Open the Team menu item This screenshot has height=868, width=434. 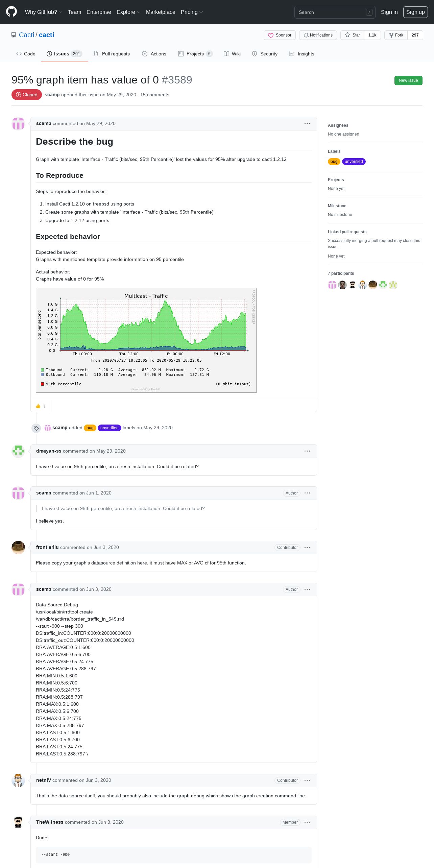click(74, 12)
